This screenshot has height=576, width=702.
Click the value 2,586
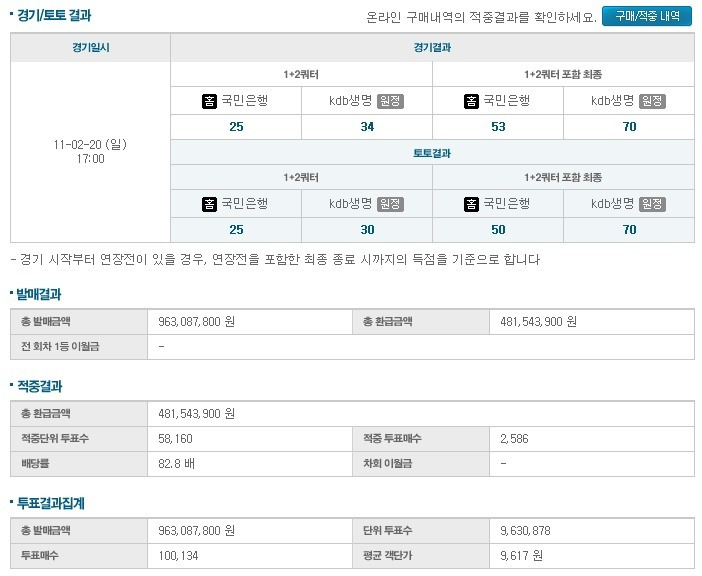pyautogui.click(x=514, y=439)
